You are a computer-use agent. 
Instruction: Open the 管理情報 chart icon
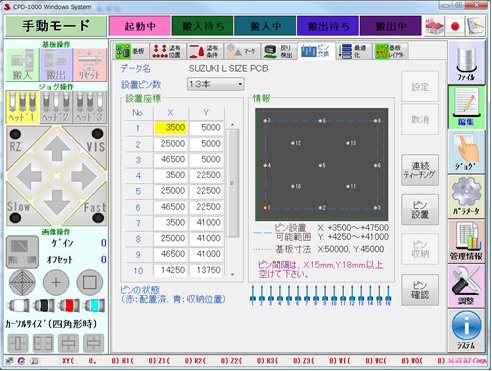466,241
